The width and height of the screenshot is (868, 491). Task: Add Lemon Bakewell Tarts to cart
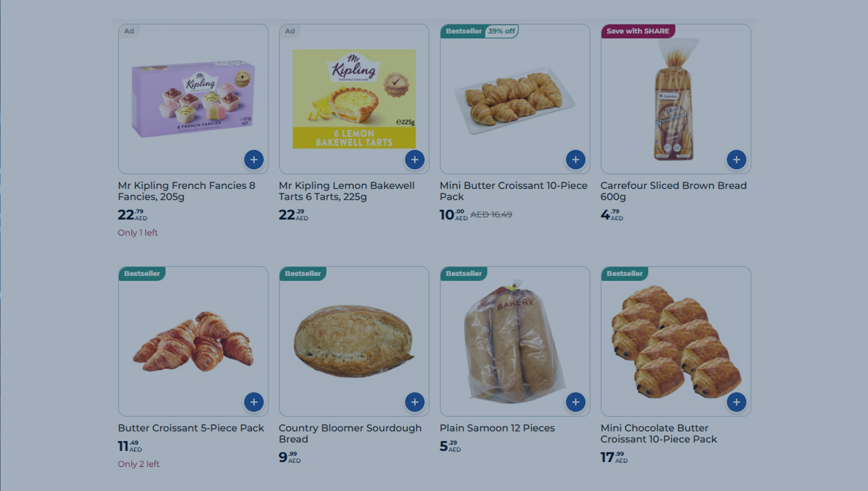pos(415,160)
